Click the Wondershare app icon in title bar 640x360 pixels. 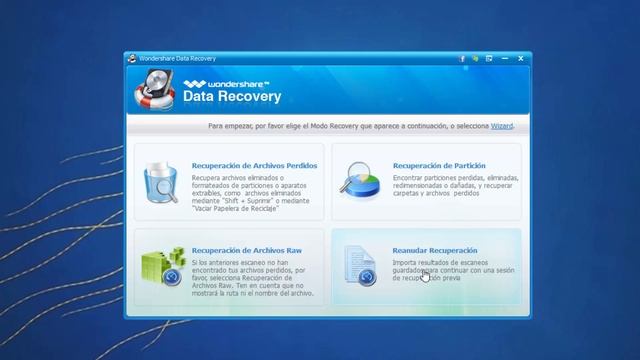coord(132,58)
